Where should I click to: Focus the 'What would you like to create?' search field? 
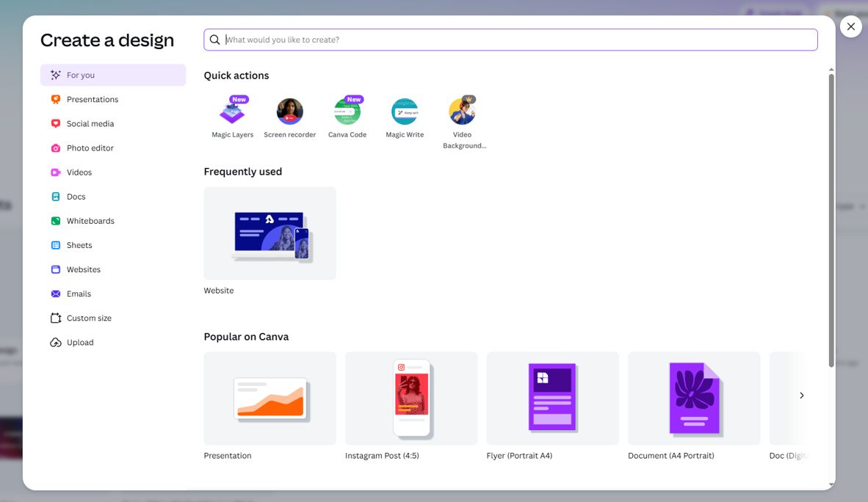pos(510,40)
